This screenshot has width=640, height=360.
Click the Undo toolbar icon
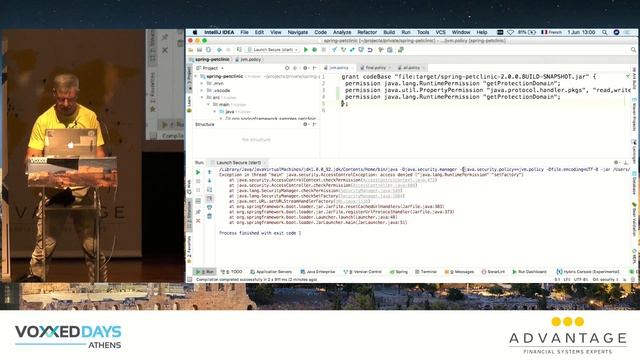click(370, 50)
